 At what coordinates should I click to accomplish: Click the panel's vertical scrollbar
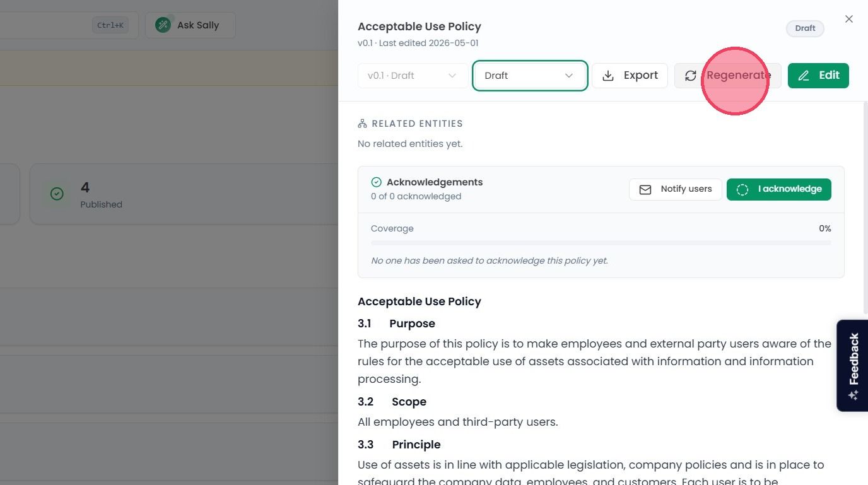pos(865,208)
